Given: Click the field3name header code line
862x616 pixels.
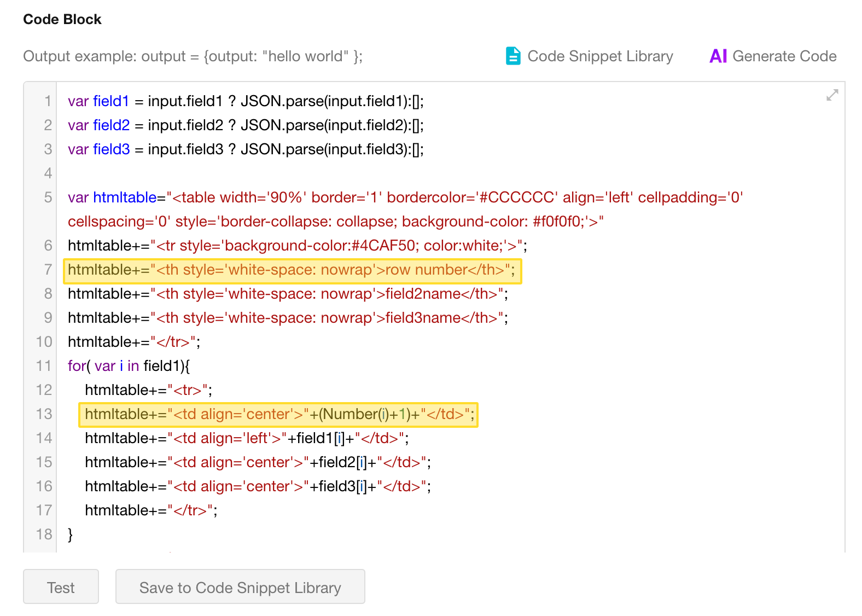Looking at the screenshot, I should click(x=288, y=318).
